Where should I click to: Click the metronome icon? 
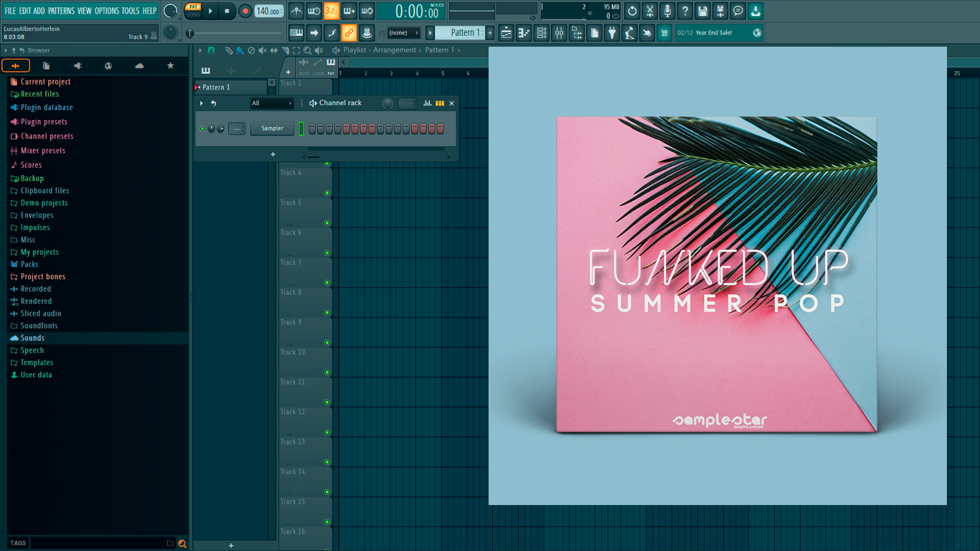296,11
